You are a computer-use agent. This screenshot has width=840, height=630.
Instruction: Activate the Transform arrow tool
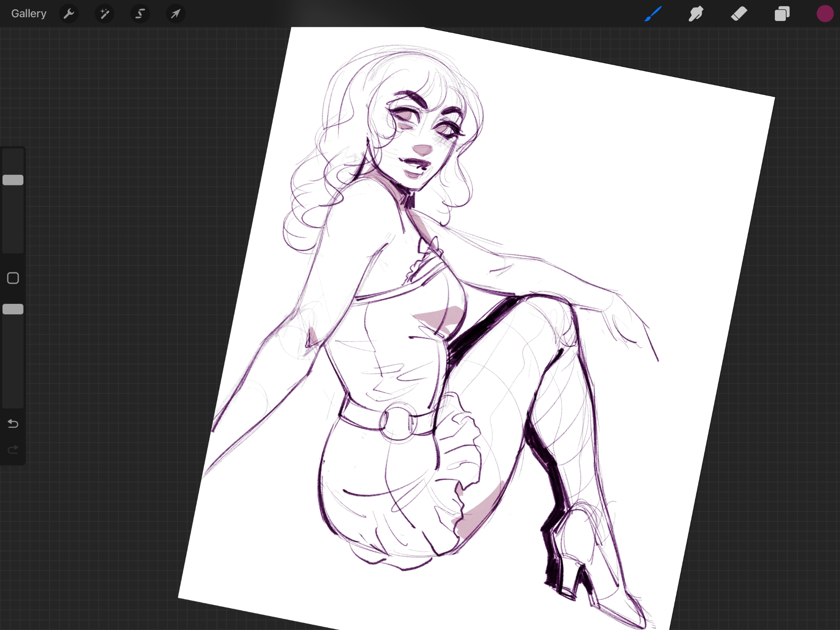pos(176,14)
